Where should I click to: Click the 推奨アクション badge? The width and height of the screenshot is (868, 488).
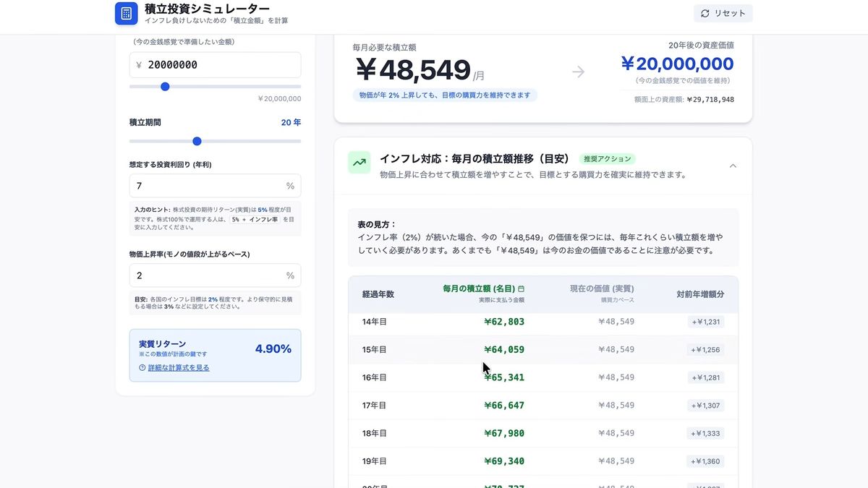(607, 159)
